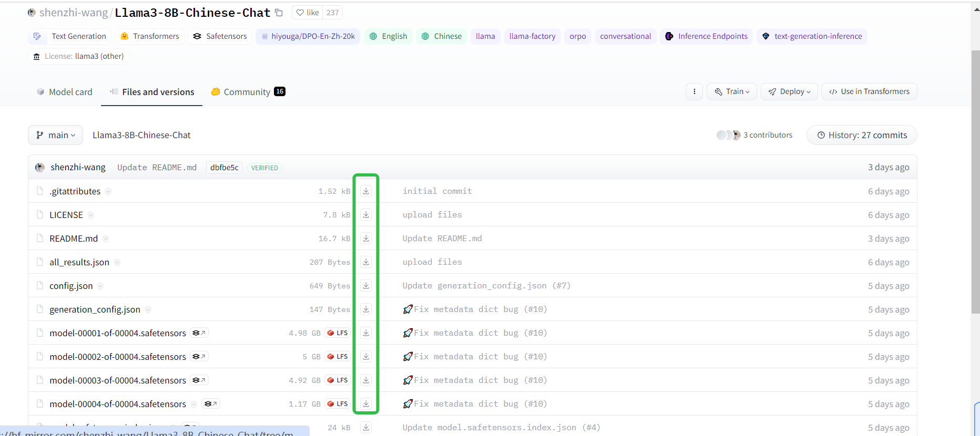980x436 pixels.
Task: Select the Files and versions tab
Action: 152,92
